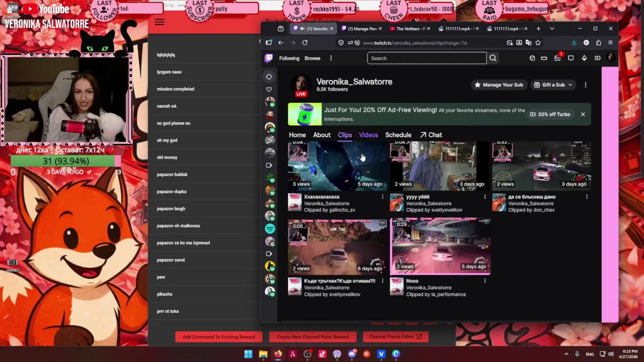Open Windows Start menu
This screenshot has height=362, width=644.
pyautogui.click(x=248, y=354)
